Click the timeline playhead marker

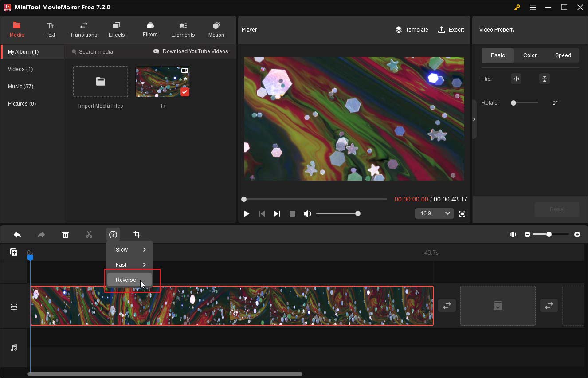coord(30,256)
